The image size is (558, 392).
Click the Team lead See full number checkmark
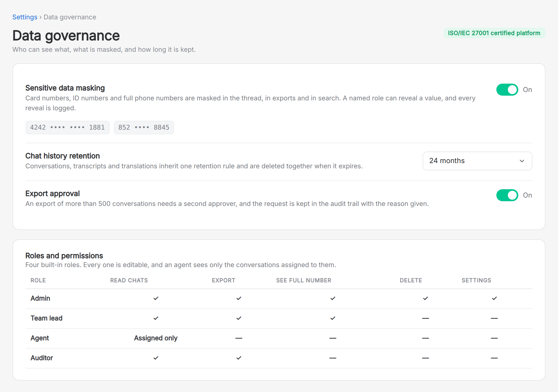[333, 318]
